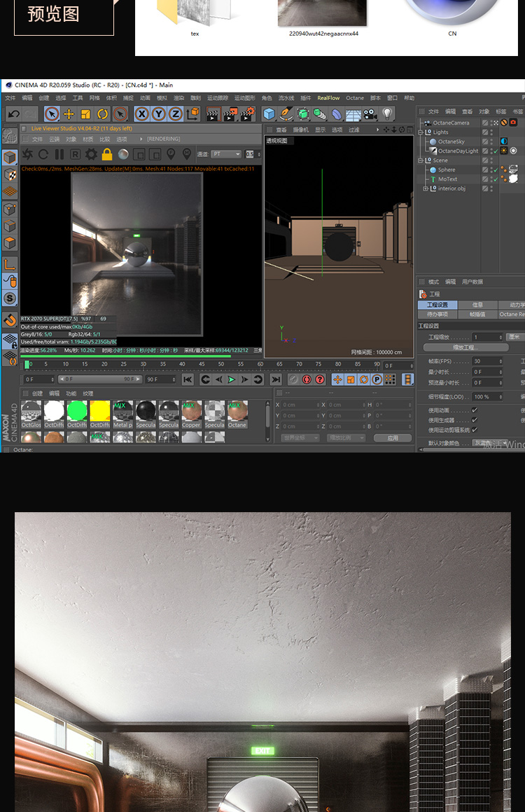
Task: Click the Undo arrow in main toolbar
Action: [14, 113]
